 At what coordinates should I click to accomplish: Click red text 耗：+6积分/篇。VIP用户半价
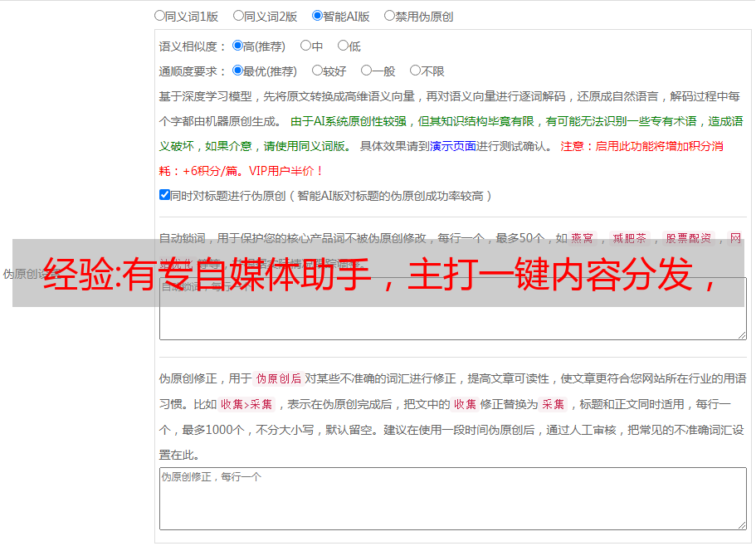coord(240,171)
